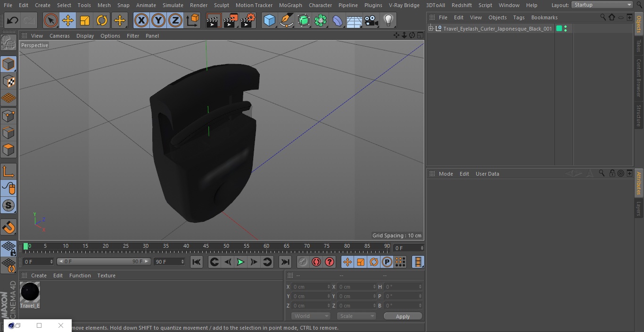
Task: Activate the Move tool
Action: 68,20
